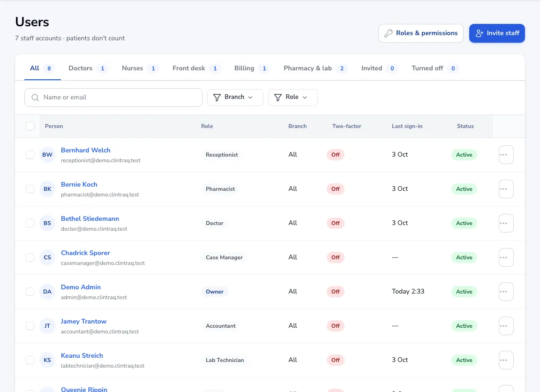Select all users with header checkbox
Screen dimensions: 540x392
(x=30, y=126)
